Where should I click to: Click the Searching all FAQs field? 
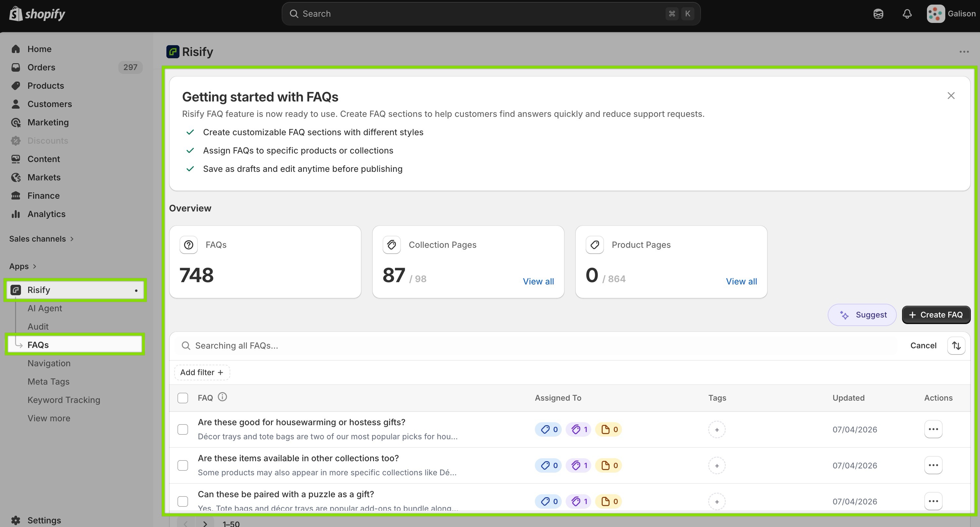pyautogui.click(x=537, y=345)
